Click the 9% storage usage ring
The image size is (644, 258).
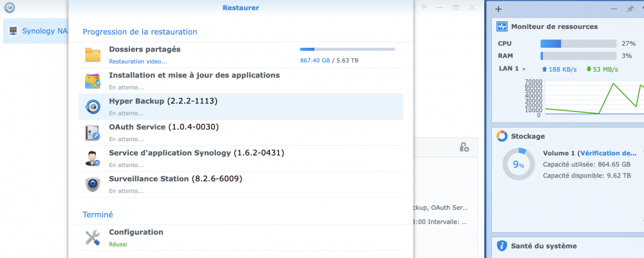(518, 164)
